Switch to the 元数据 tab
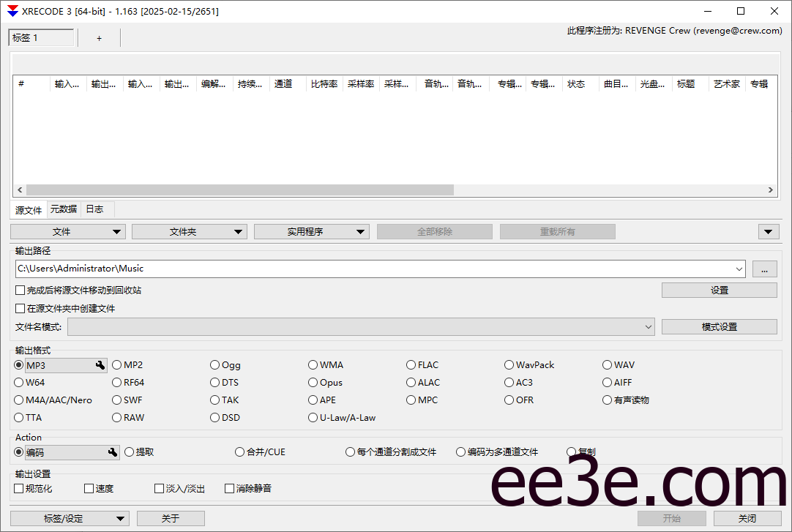792x532 pixels. pyautogui.click(x=63, y=209)
